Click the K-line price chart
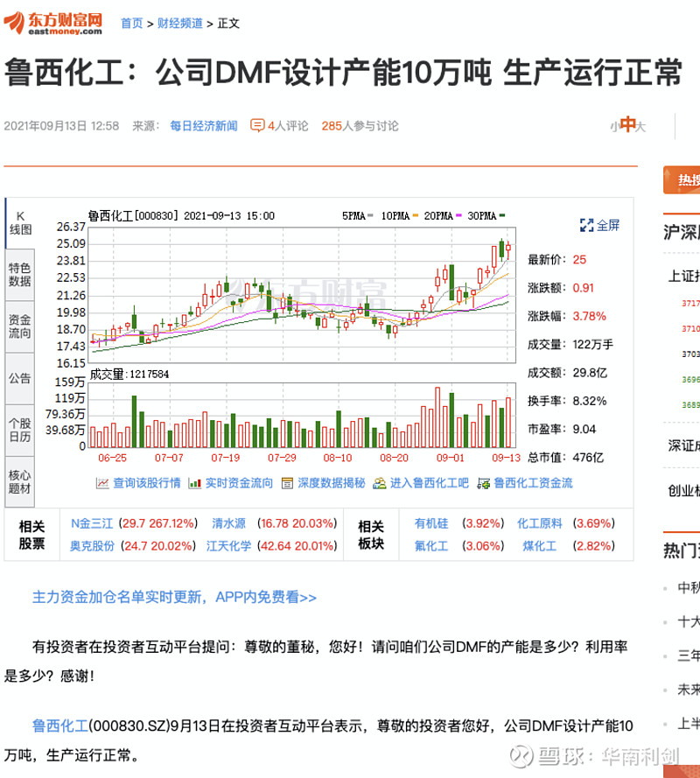700x778 pixels. point(302,295)
